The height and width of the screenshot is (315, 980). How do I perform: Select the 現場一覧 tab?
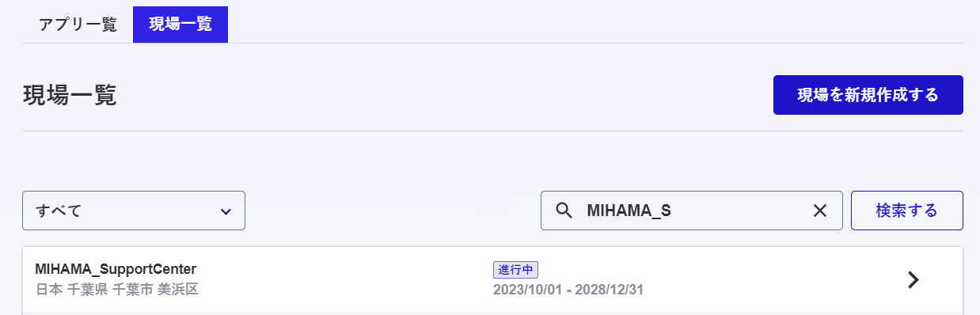[x=180, y=24]
